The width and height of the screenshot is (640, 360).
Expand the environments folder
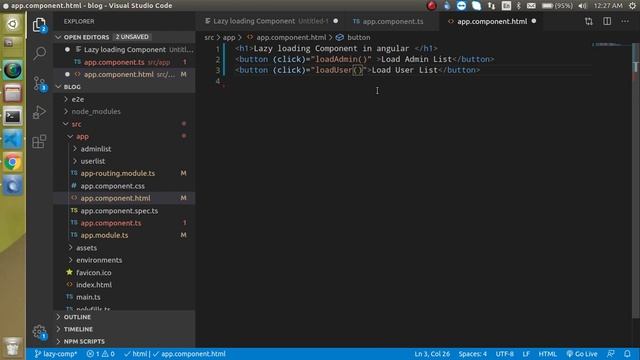[x=124, y=260]
